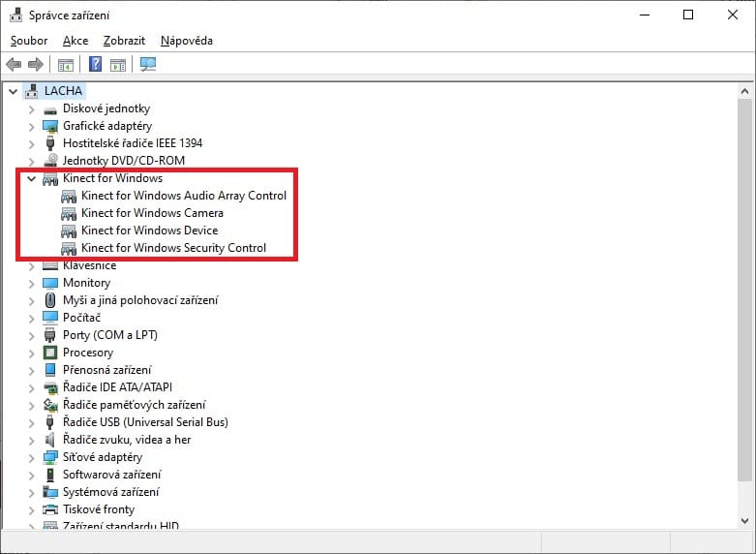Expand the Grafické adaptéry node
Image resolution: width=756 pixels, height=554 pixels.
(x=32, y=127)
